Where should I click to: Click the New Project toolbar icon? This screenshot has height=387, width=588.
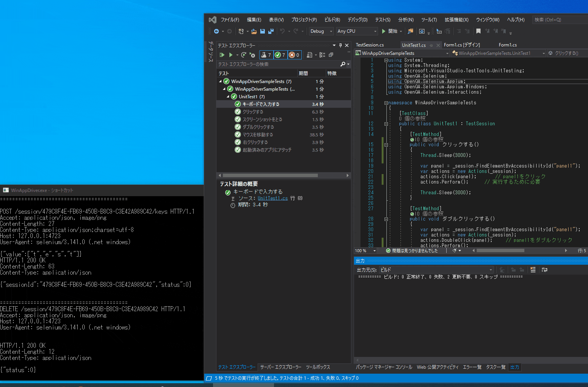[x=241, y=31]
